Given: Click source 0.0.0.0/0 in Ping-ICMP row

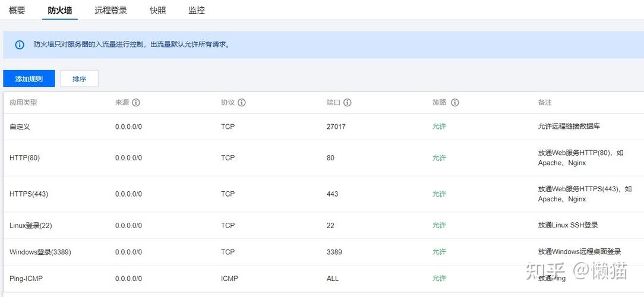Looking at the screenshot, I should (x=128, y=279).
